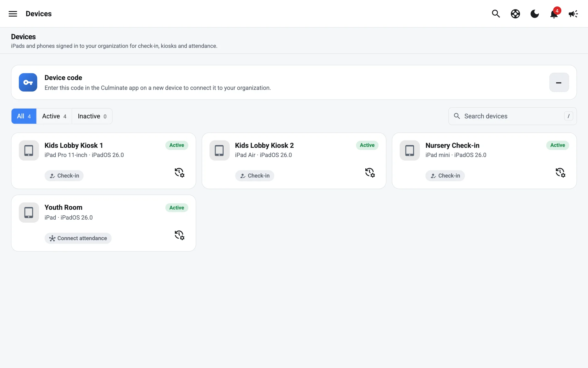Open the Nursery Check-in title
588x368 pixels.
click(x=452, y=145)
